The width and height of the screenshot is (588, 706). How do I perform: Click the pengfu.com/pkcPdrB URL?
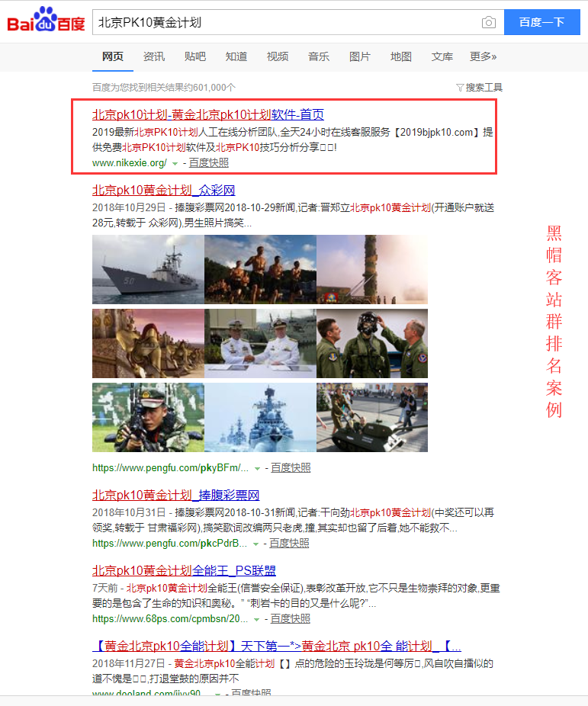[x=170, y=544]
